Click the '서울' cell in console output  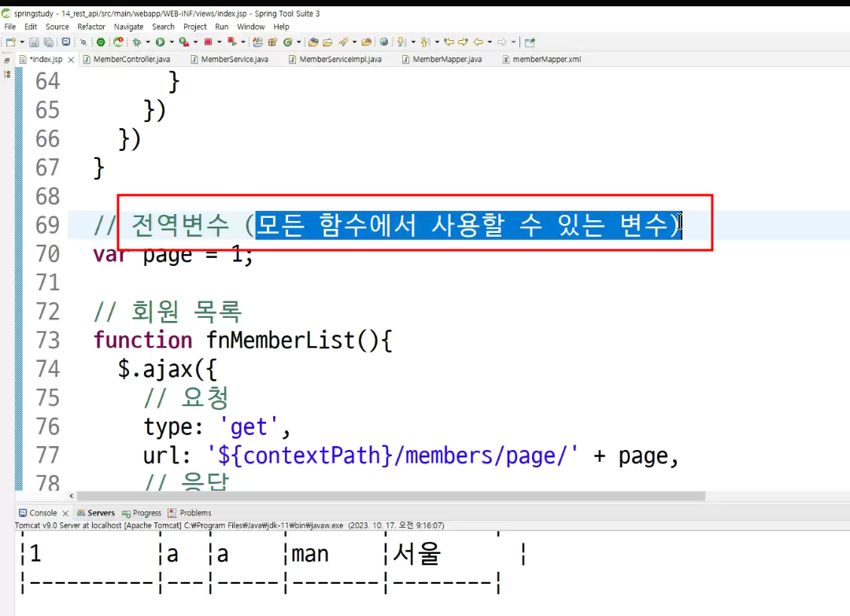click(x=416, y=554)
